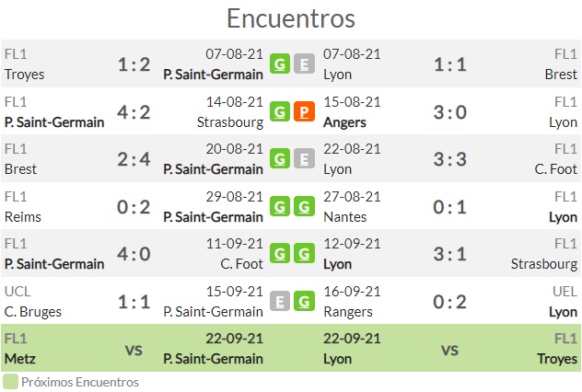Click gray E badge for C. Bruges match
This screenshot has width=582, height=392.
280,301
